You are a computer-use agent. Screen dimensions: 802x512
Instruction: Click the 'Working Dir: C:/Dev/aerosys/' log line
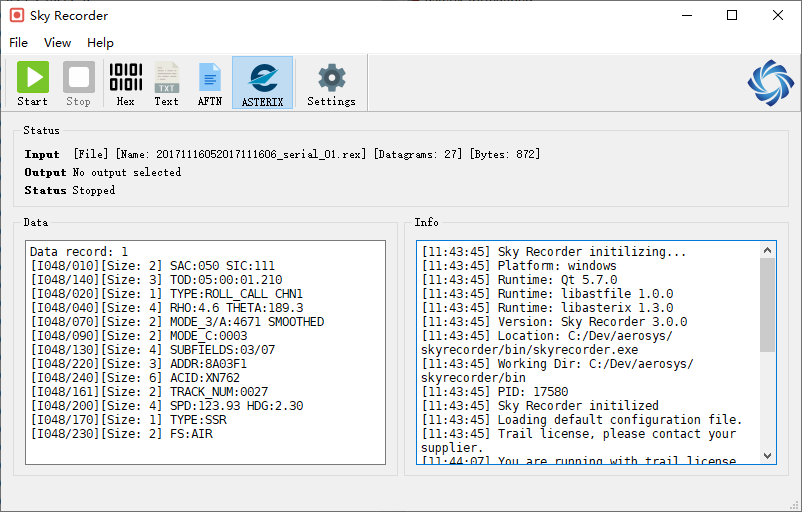point(558,364)
